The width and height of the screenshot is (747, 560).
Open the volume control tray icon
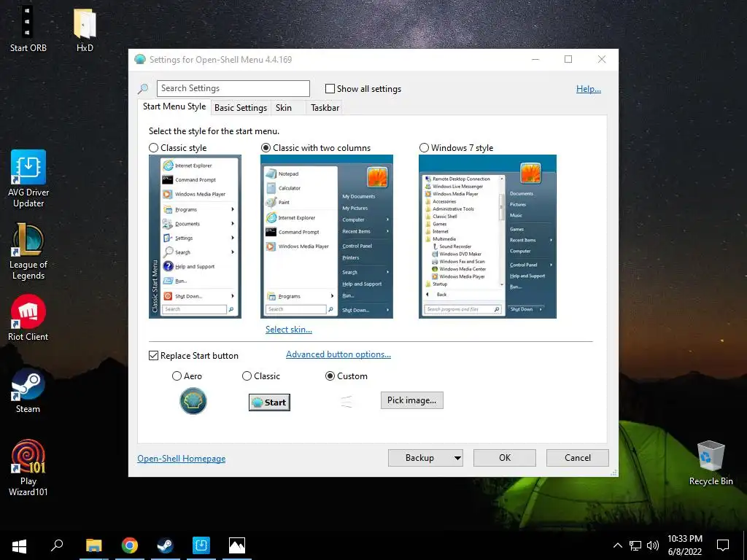(653, 545)
